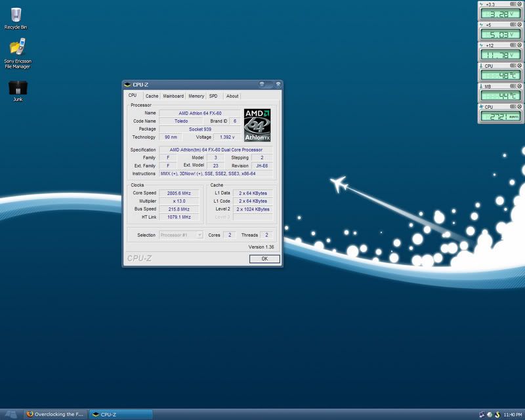Switch to Overclocking the F... taskbar window

click(56, 414)
